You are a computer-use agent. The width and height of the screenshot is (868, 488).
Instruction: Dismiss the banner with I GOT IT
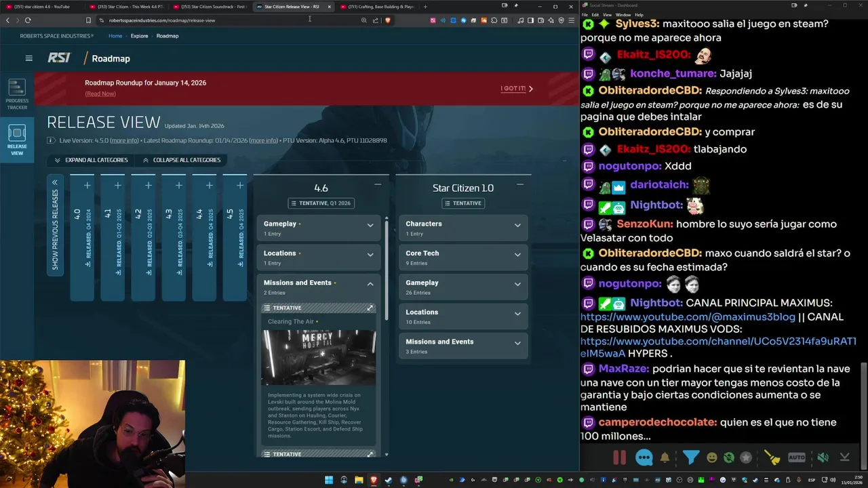[x=517, y=88]
